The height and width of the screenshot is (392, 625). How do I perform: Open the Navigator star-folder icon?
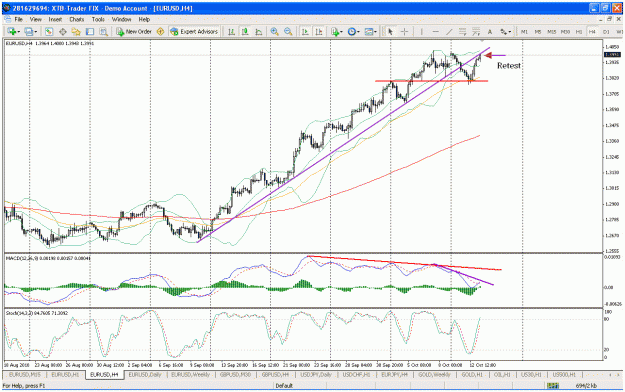point(76,32)
